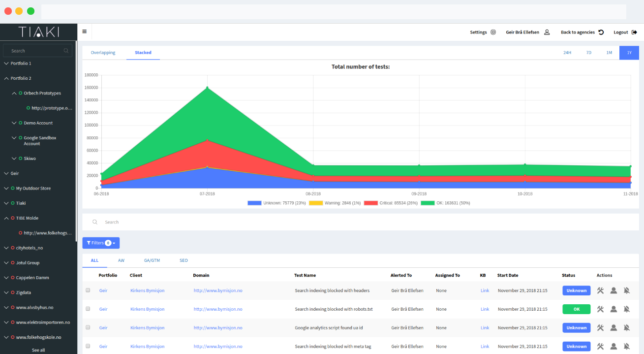Mute bell icon for headers test row
Screen dimensions: 644x354
(627, 290)
